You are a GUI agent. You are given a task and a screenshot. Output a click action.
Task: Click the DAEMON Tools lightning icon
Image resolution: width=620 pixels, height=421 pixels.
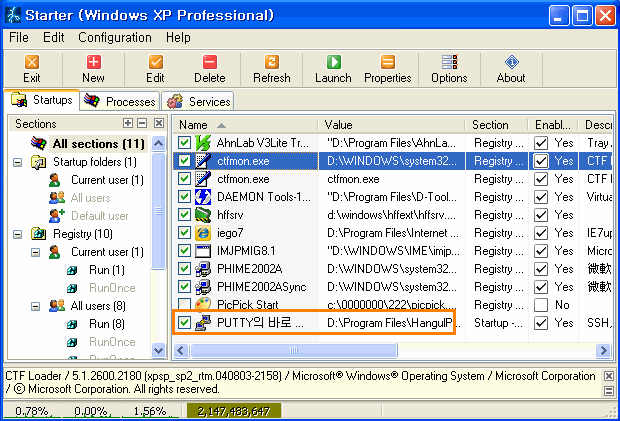[203, 197]
